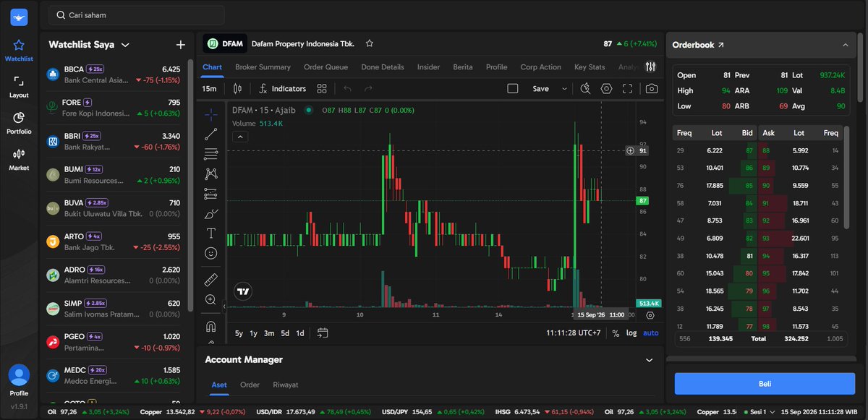Screen dimensions: 868x420
Task: Switch to Order Queue tab
Action: point(325,67)
